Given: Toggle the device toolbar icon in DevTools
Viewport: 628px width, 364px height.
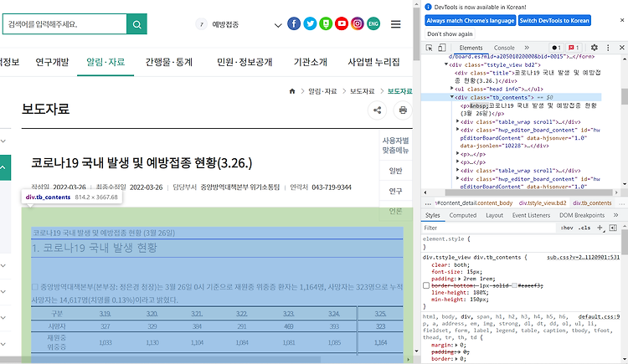Looking at the screenshot, I should (441, 48).
